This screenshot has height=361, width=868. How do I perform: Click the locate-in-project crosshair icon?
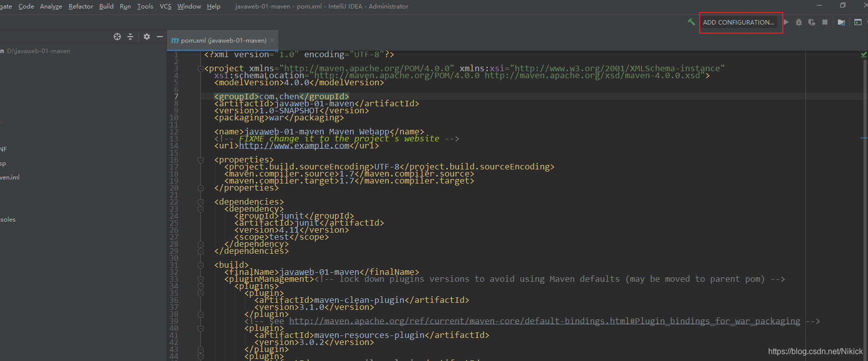(x=117, y=37)
